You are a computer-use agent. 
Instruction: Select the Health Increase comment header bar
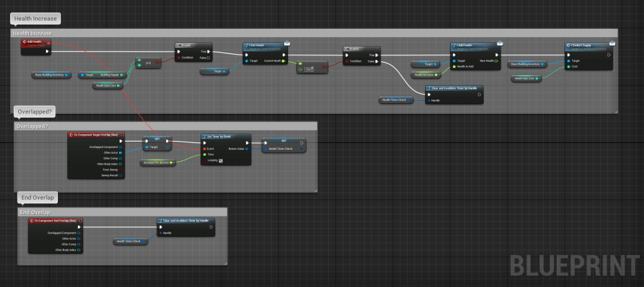314,33
